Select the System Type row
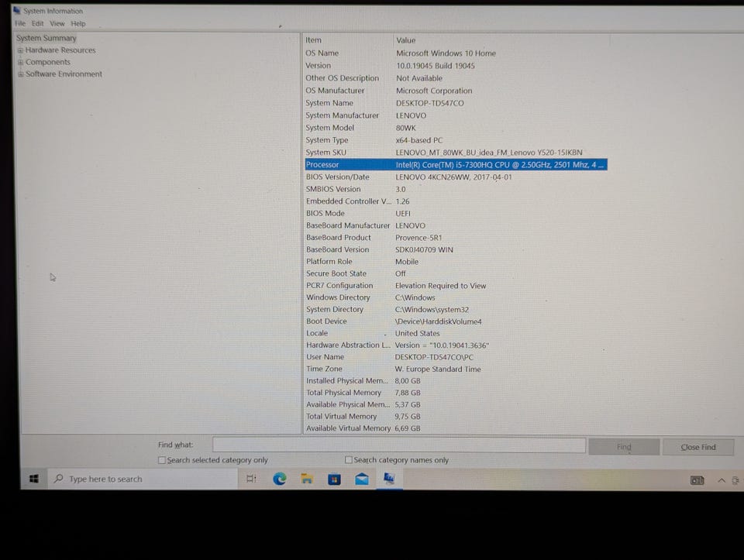Image resolution: width=744 pixels, height=560 pixels. pos(456,140)
